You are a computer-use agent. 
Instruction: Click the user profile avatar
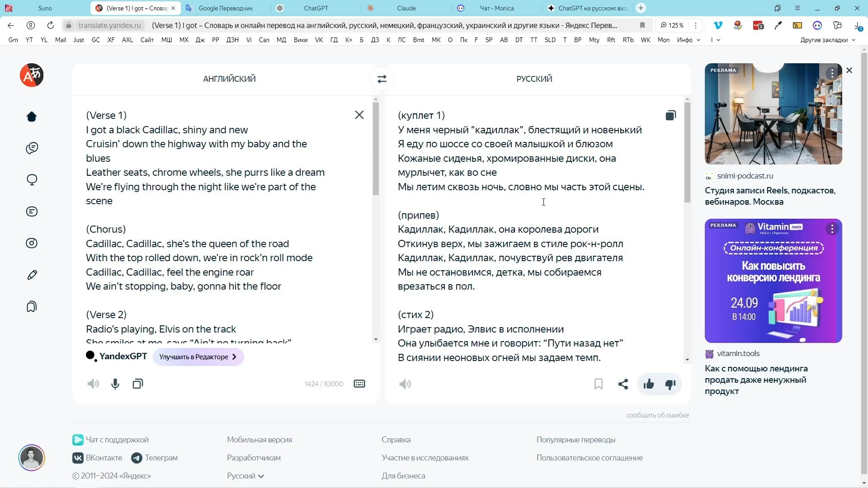coord(32,458)
